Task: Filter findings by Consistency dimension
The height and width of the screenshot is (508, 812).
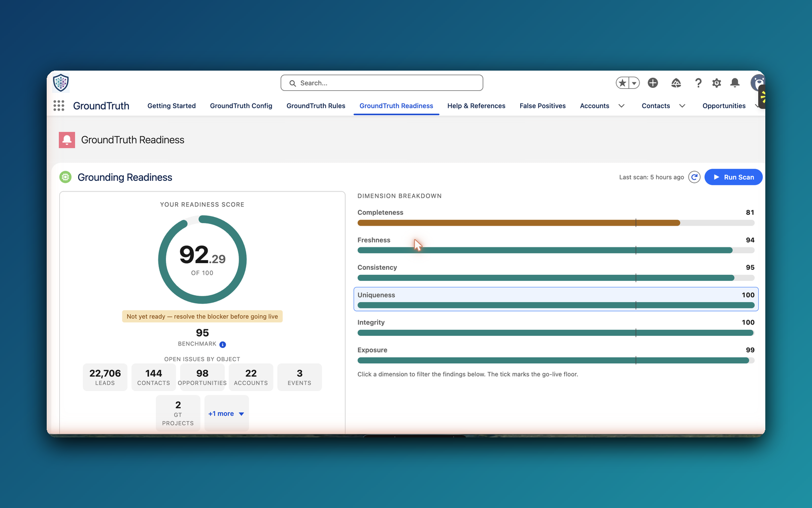Action: tap(556, 272)
